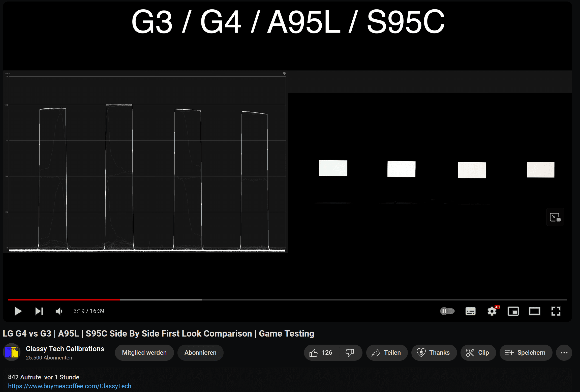
Task: Click the miniplayer icon
Action: pyautogui.click(x=514, y=311)
